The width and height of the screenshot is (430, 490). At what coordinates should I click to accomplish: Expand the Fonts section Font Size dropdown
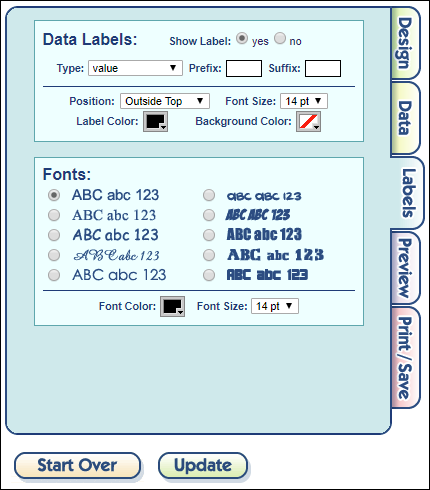(x=275, y=306)
